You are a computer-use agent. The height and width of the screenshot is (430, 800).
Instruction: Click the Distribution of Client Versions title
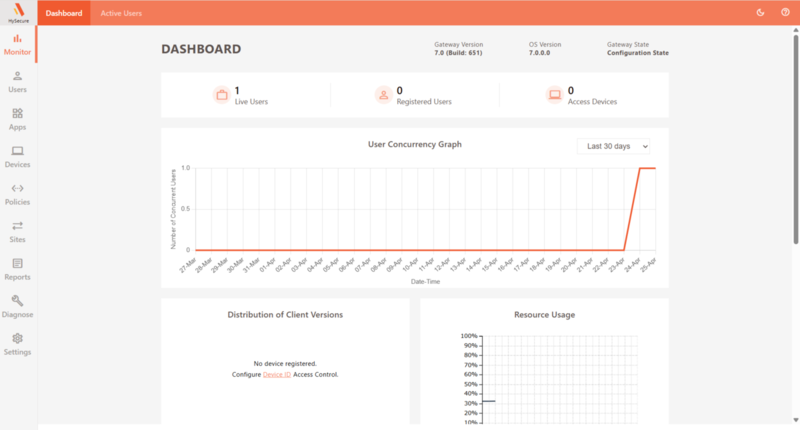click(x=285, y=315)
